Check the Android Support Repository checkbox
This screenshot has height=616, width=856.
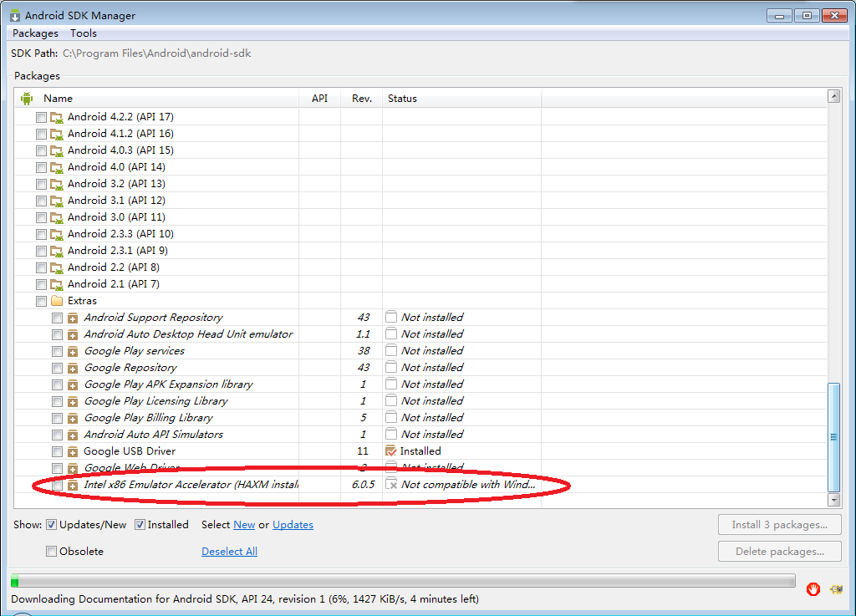click(x=57, y=318)
